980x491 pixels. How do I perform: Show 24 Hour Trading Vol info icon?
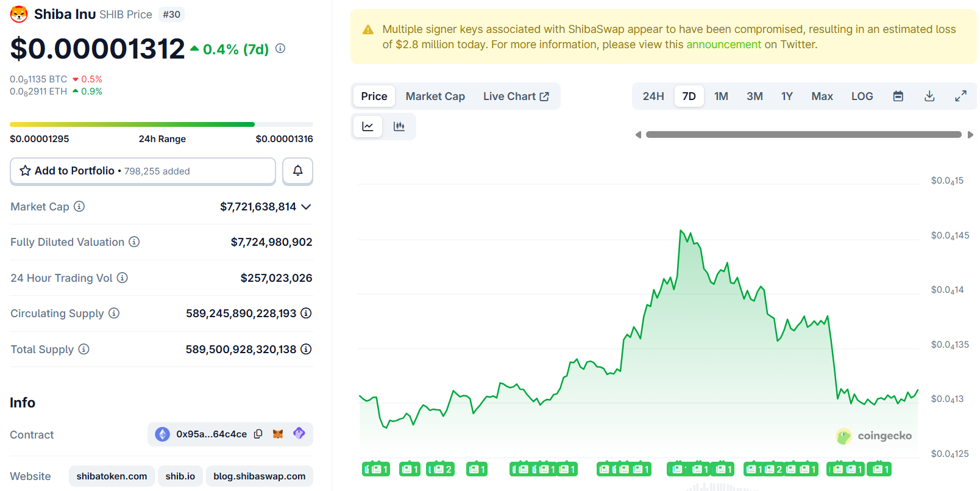point(122,278)
